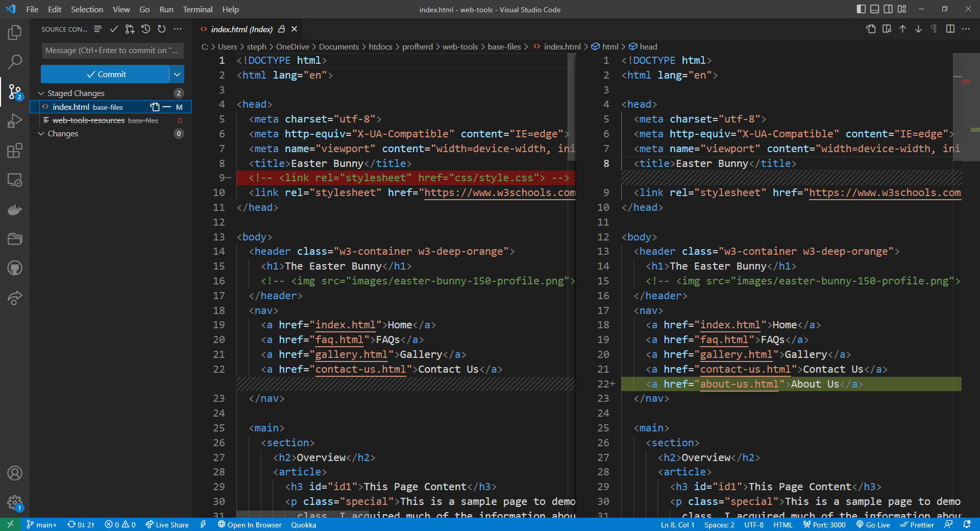The image size is (980, 531).
Task: Open the Live Share view in activity bar
Action: click(15, 298)
